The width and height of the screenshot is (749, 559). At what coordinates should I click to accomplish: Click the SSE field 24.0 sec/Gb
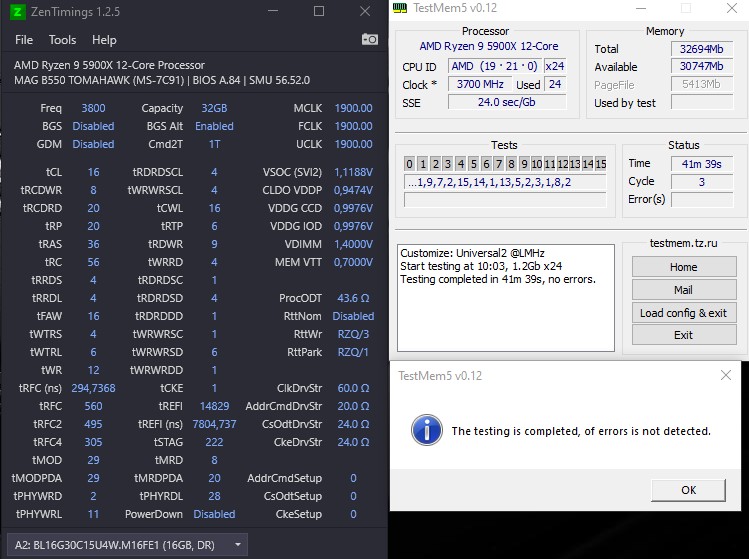pos(507,102)
